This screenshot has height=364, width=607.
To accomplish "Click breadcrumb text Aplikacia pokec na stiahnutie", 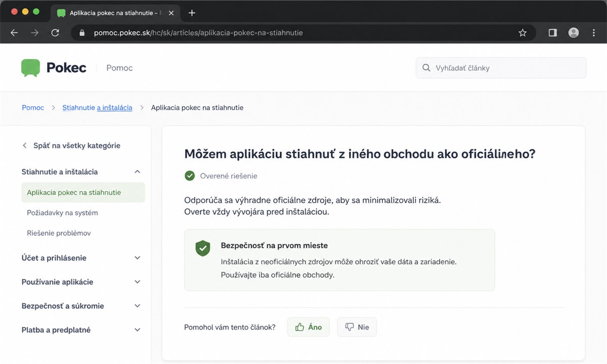I will [197, 108].
